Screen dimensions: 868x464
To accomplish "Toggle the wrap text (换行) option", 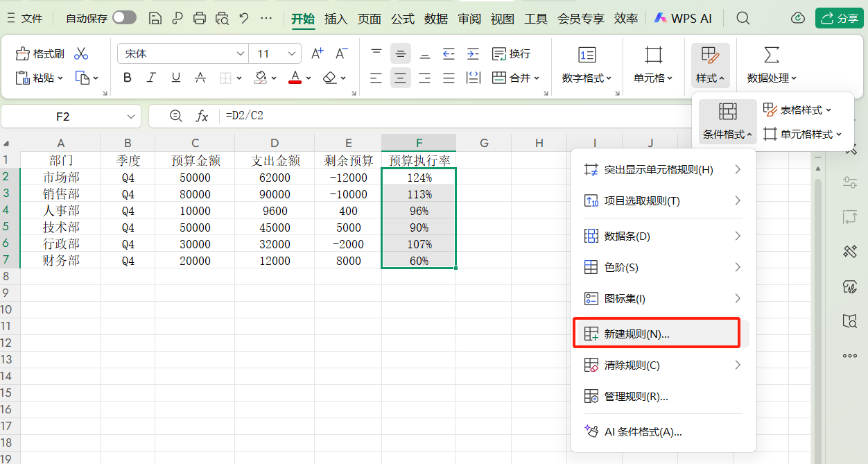I will tap(511, 53).
